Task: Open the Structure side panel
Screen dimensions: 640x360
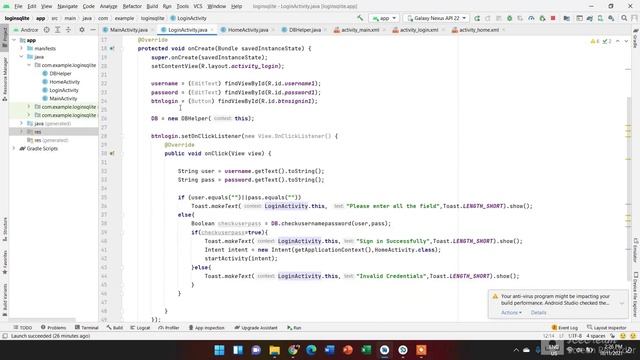Action: (x=4, y=229)
